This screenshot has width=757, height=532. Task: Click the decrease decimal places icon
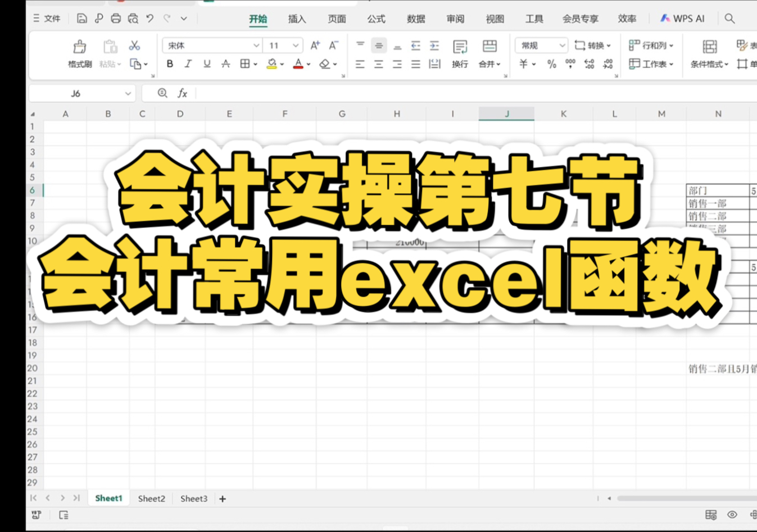click(x=608, y=64)
